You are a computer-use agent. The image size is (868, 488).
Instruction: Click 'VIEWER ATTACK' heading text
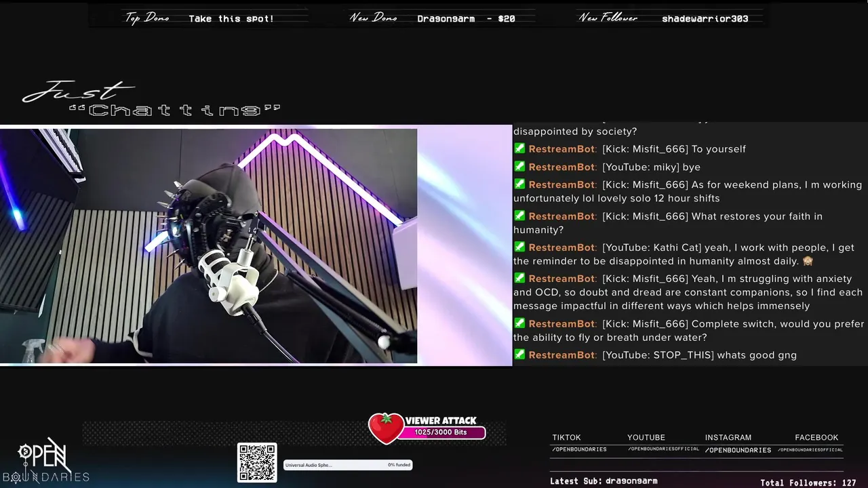(441, 420)
